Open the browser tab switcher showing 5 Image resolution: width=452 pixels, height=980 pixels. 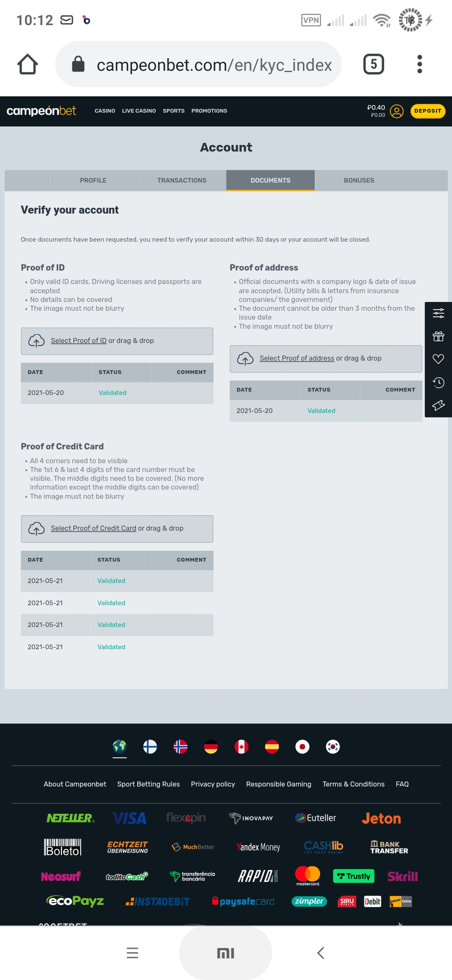[373, 64]
